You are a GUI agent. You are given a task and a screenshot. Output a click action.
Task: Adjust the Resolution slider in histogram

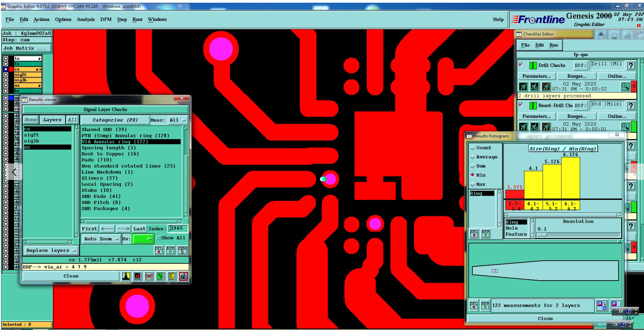point(542,235)
